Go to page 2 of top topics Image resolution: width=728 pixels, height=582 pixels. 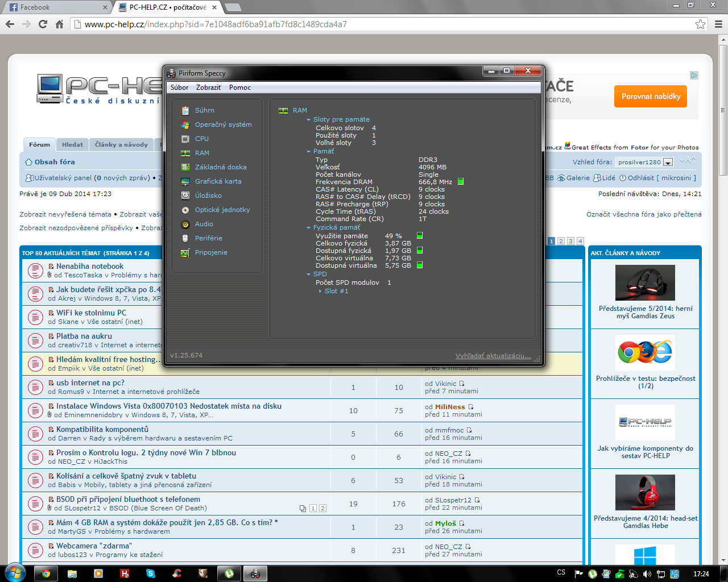click(x=561, y=241)
